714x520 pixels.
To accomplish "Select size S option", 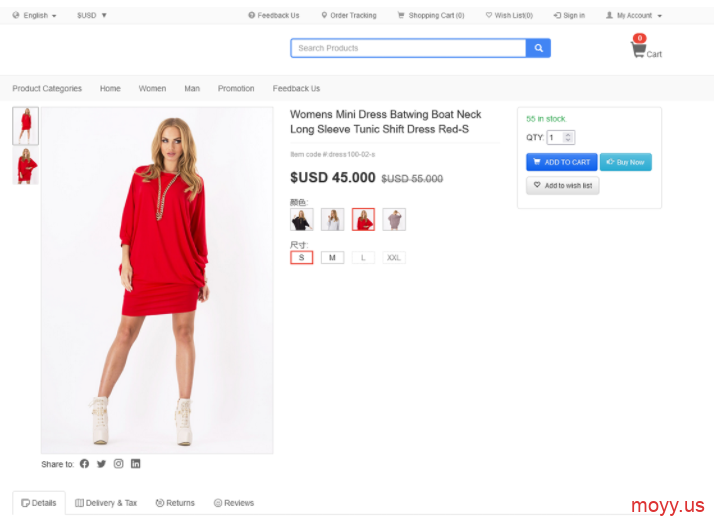I will pos(301,258).
